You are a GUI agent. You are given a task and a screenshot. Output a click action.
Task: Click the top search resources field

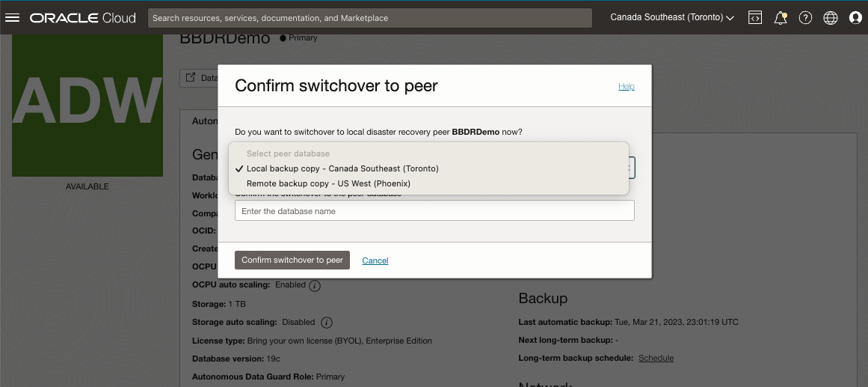click(370, 17)
